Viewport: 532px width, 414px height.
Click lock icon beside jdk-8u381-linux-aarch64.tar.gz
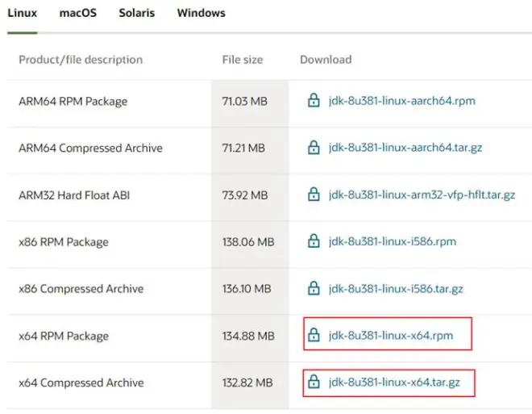[x=314, y=148]
